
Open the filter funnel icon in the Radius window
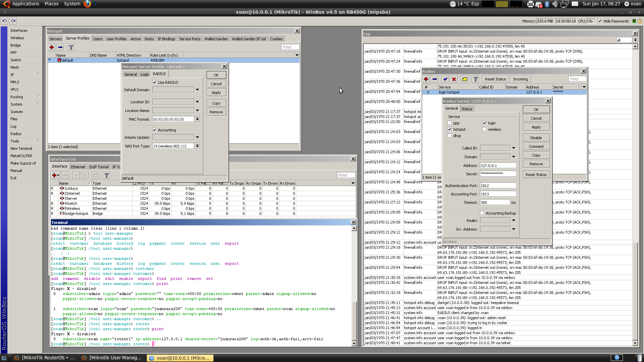pyautogui.click(x=475, y=79)
